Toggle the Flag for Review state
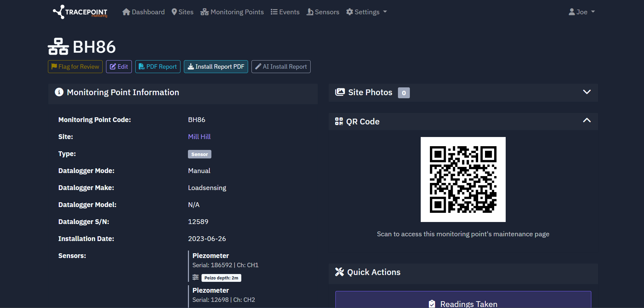 coord(75,67)
